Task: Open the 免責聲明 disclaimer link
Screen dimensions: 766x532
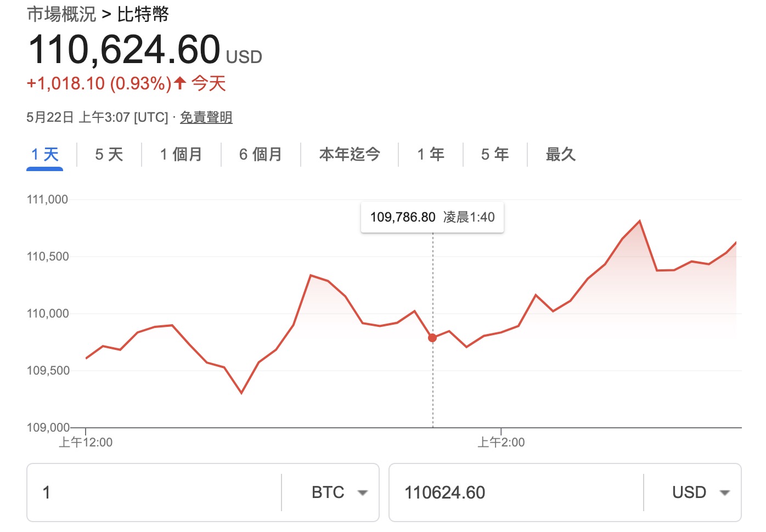Action: point(206,117)
